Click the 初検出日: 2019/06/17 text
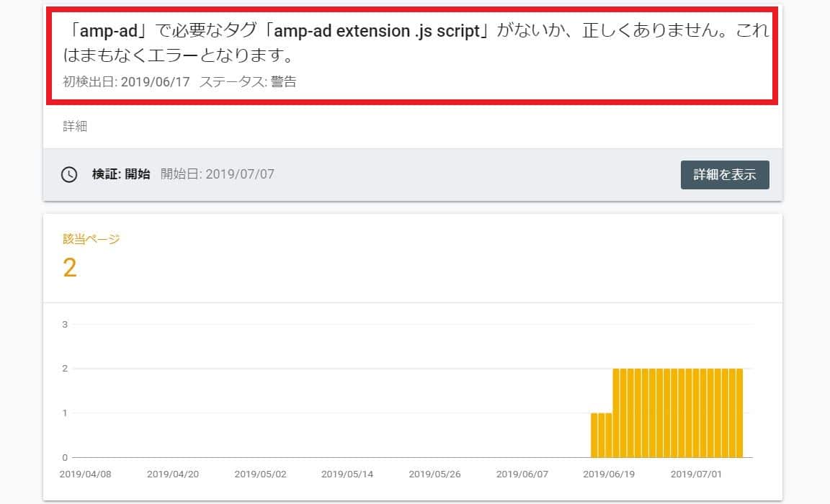Image resolution: width=830 pixels, height=504 pixels. tap(127, 82)
